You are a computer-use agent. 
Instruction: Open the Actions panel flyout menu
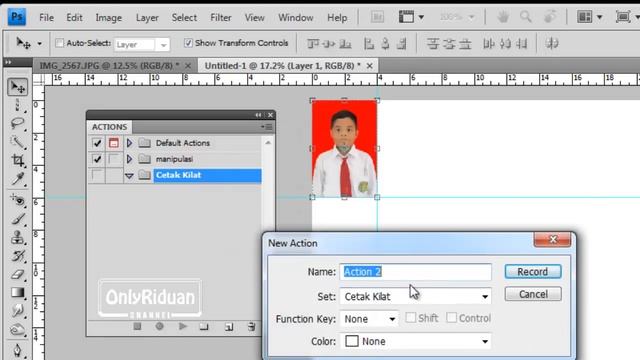point(267,127)
